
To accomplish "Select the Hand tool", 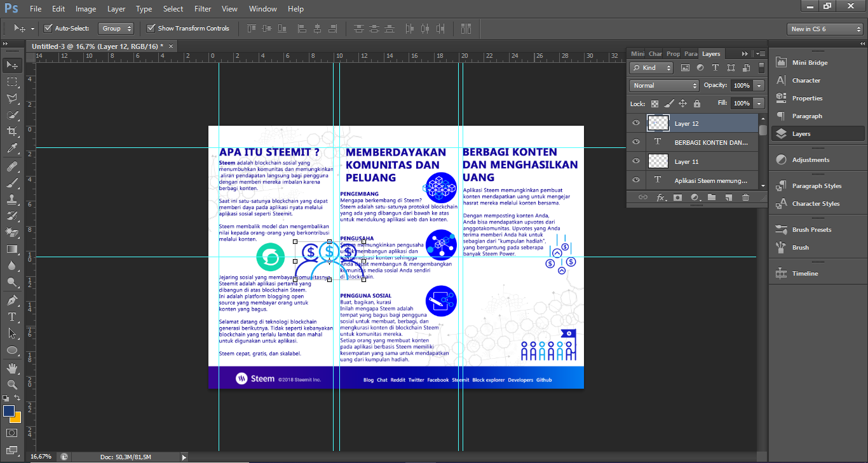I will tap(12, 368).
